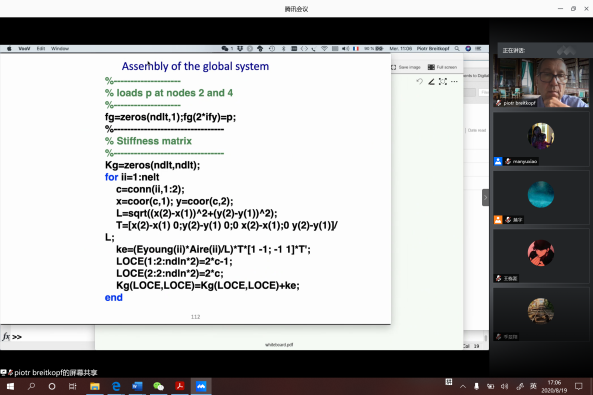This screenshot has width=593, height=395.
Task: Click the Full screen button
Action: tap(442, 67)
